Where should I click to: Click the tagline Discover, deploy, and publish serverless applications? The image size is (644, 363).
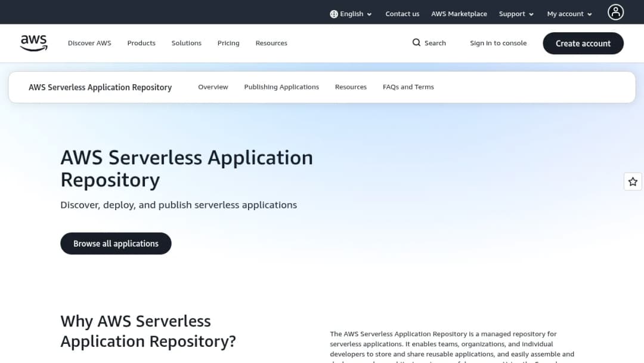click(179, 205)
